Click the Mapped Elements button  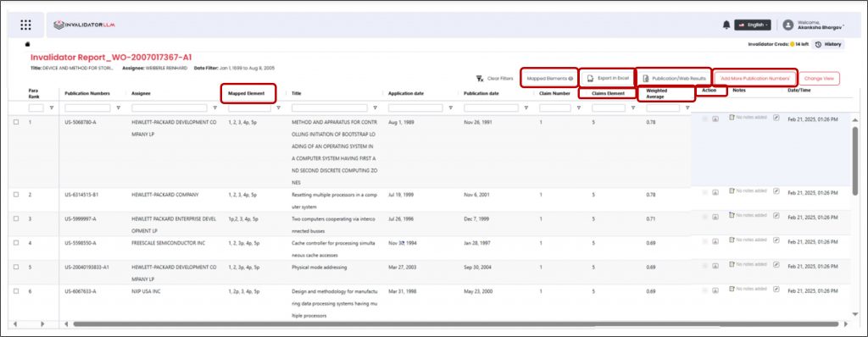549,79
